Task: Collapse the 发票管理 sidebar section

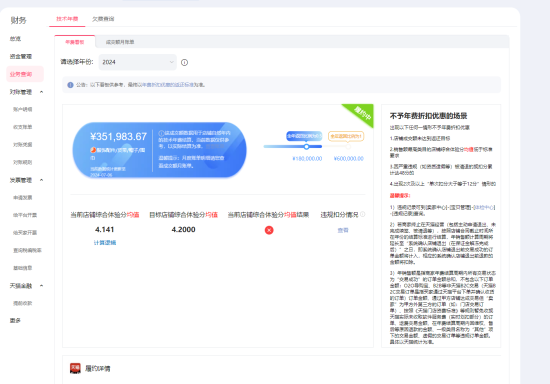Action: 41,180
